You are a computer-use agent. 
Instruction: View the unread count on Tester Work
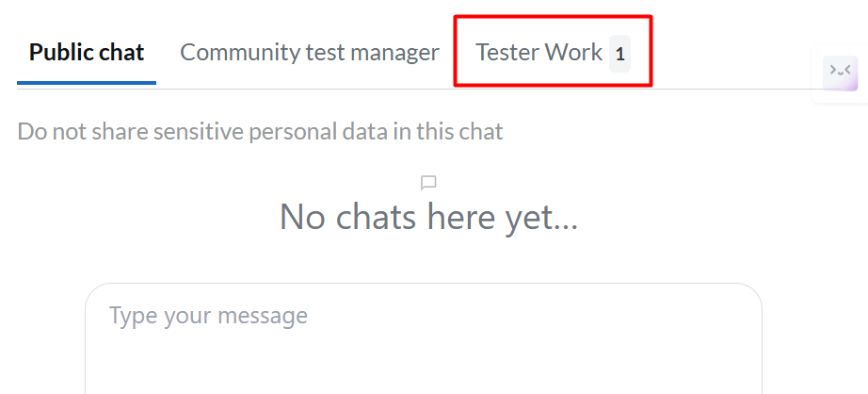click(620, 54)
